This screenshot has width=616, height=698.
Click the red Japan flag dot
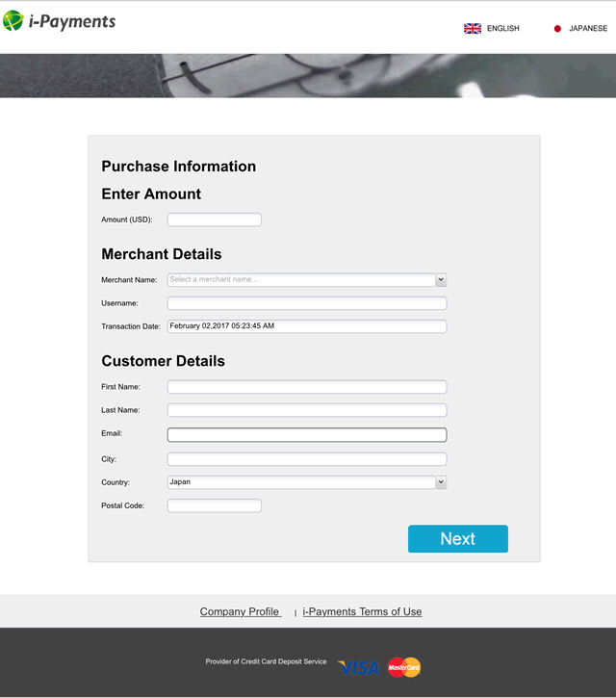pyautogui.click(x=557, y=29)
